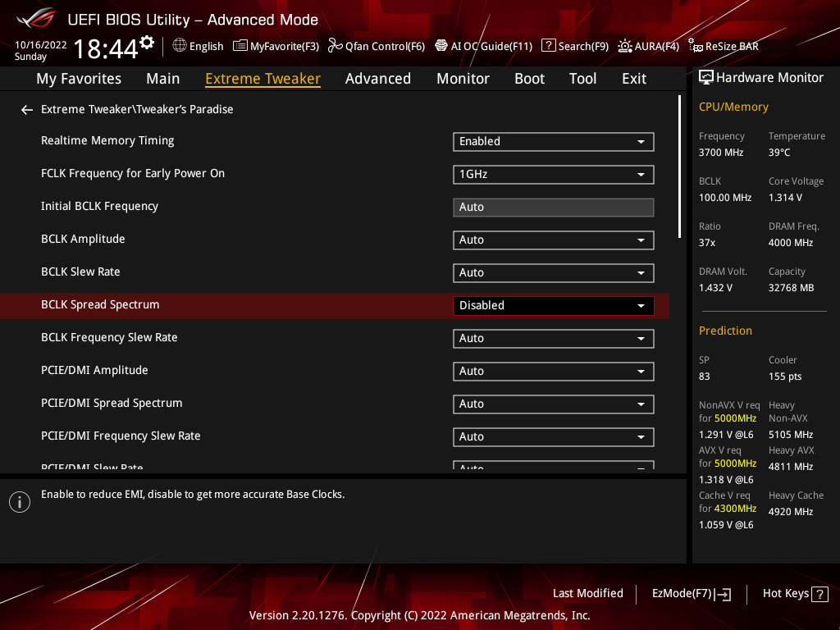
Task: Open MyFavorite(F3) list icon
Action: point(240,46)
